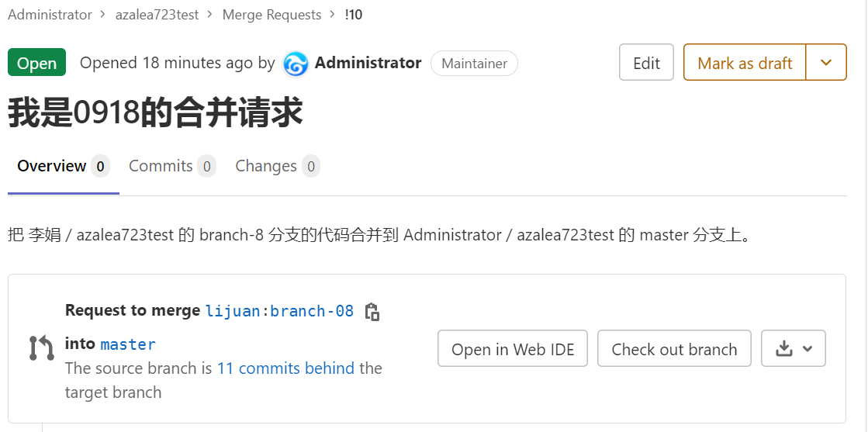This screenshot has height=432, width=868.
Task: Open the master target branch link
Action: [128, 344]
